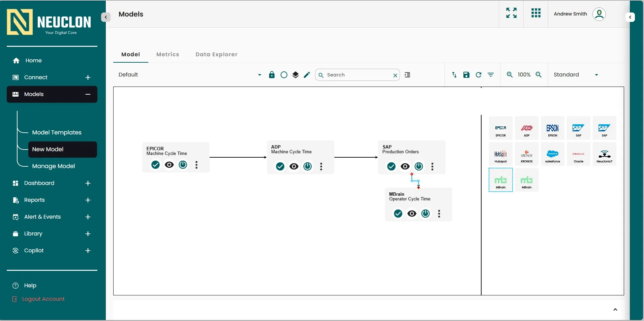
Task: Expand bottom panel with up chevron
Action: (x=615, y=310)
